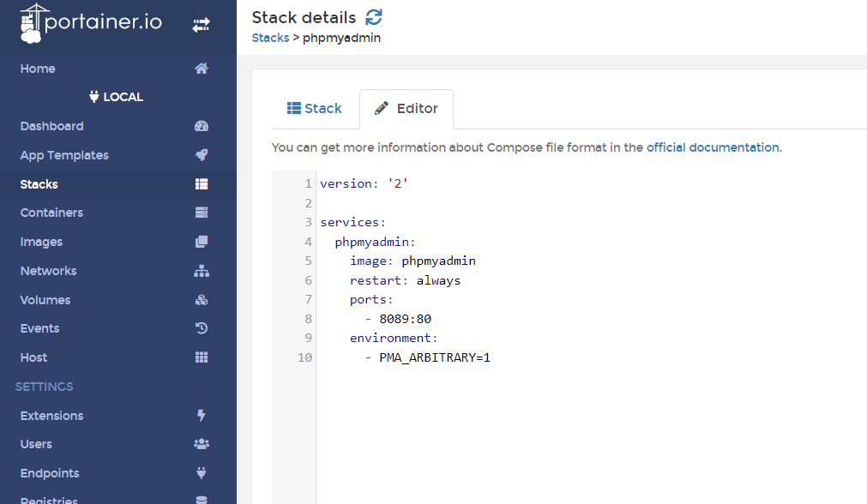Click the portainer.io logo
The height and width of the screenshot is (504, 867).
click(x=91, y=23)
